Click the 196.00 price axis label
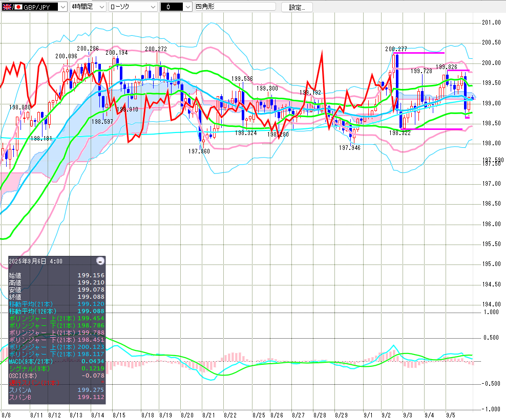 (491, 224)
